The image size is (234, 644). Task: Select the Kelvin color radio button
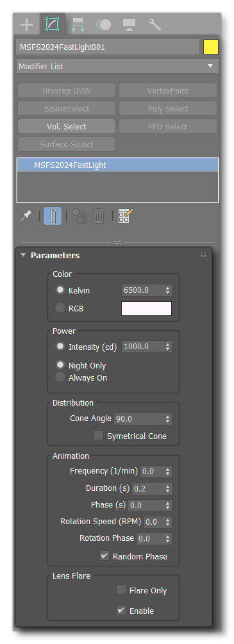click(60, 290)
